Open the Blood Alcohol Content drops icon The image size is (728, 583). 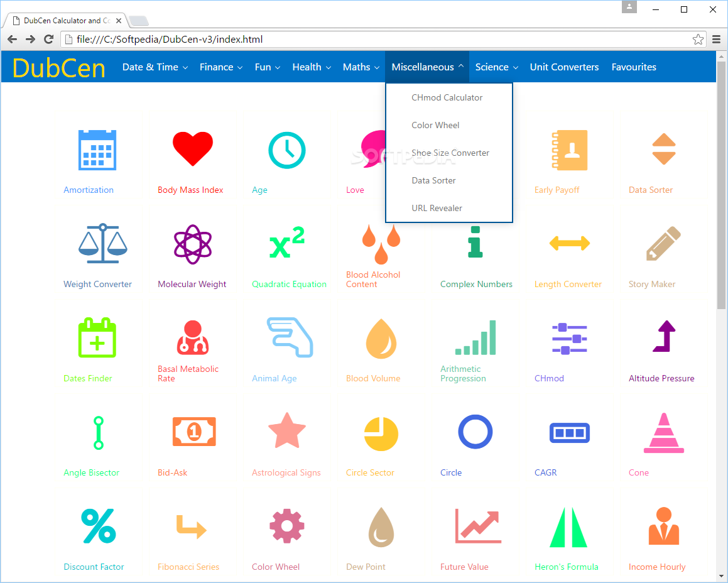[x=381, y=244]
